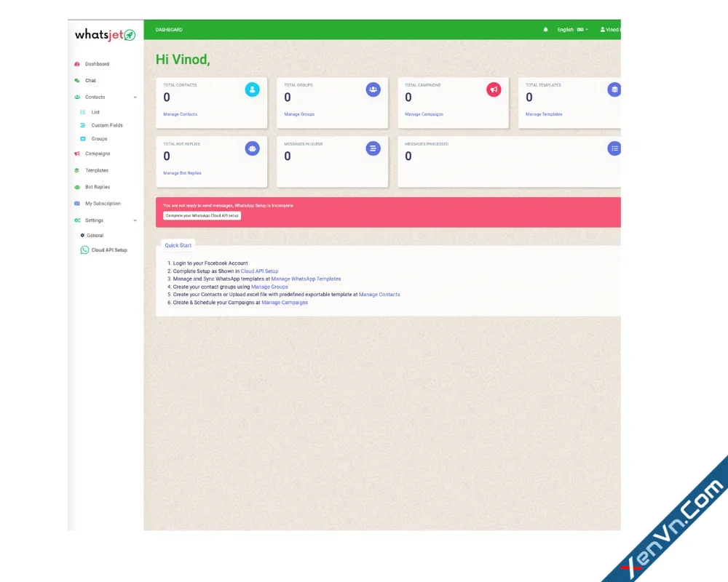This screenshot has height=582, width=728.
Task: Click the Messages In Queue circle icon
Action: pos(373,148)
